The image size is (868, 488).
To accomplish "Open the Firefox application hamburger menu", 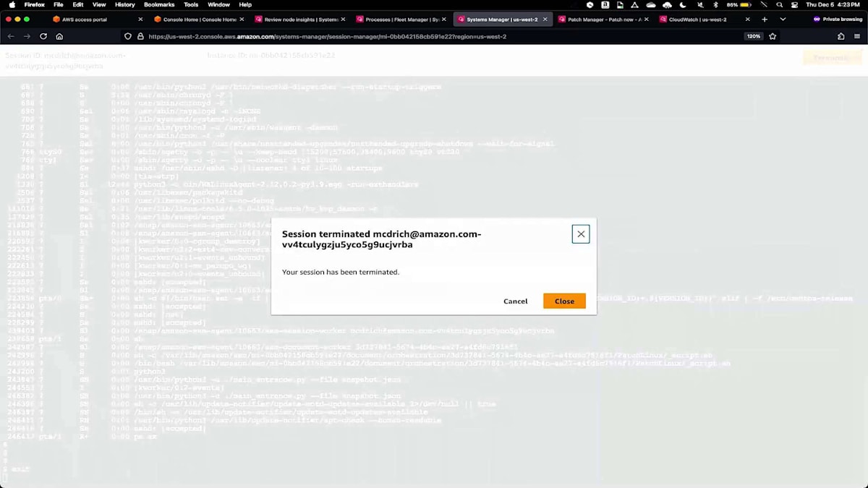I will (857, 36).
